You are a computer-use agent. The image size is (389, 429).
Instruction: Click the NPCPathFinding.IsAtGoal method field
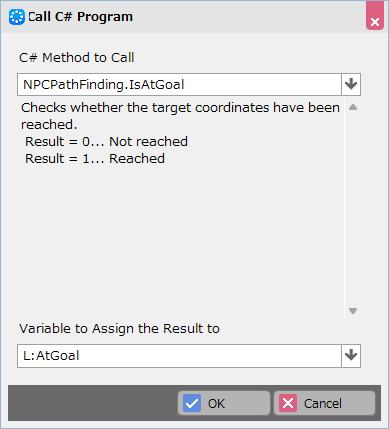[179, 84]
